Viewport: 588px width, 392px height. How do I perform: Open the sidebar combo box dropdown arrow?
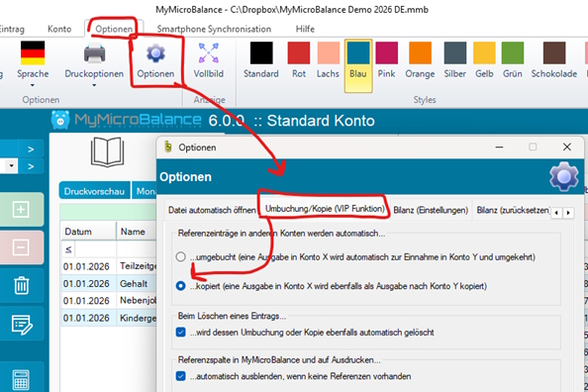pos(12,165)
